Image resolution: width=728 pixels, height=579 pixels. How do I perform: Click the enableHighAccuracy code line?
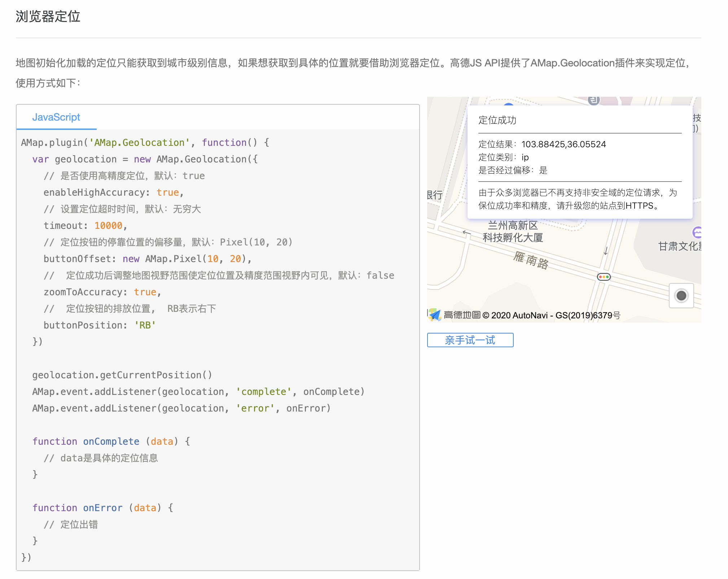click(x=114, y=192)
